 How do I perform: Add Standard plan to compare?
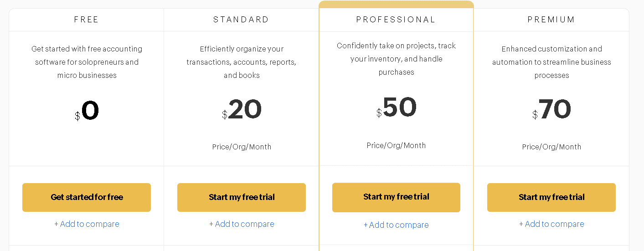point(242,224)
